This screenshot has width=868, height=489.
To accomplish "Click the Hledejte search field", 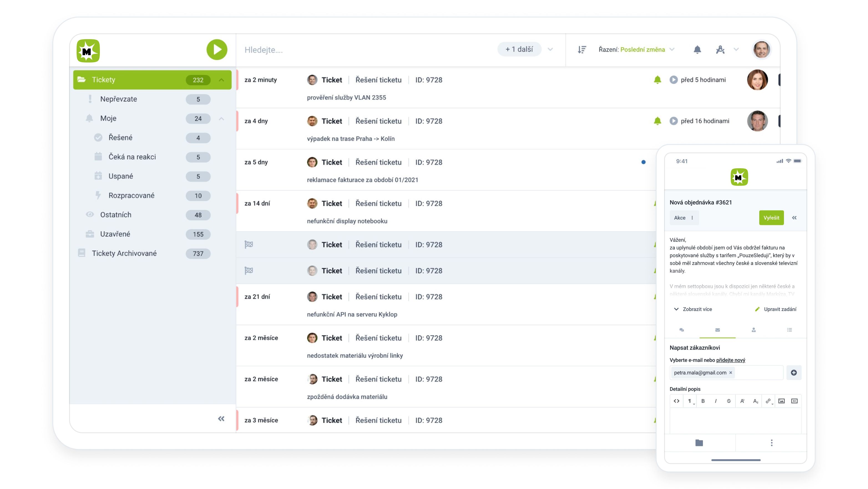I will 364,50.
